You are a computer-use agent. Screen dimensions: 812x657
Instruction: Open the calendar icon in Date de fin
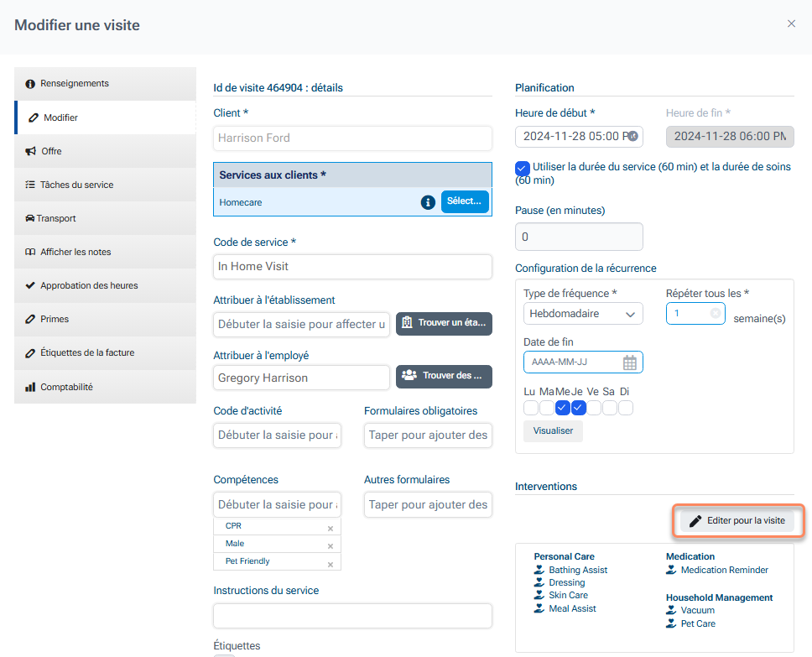630,362
